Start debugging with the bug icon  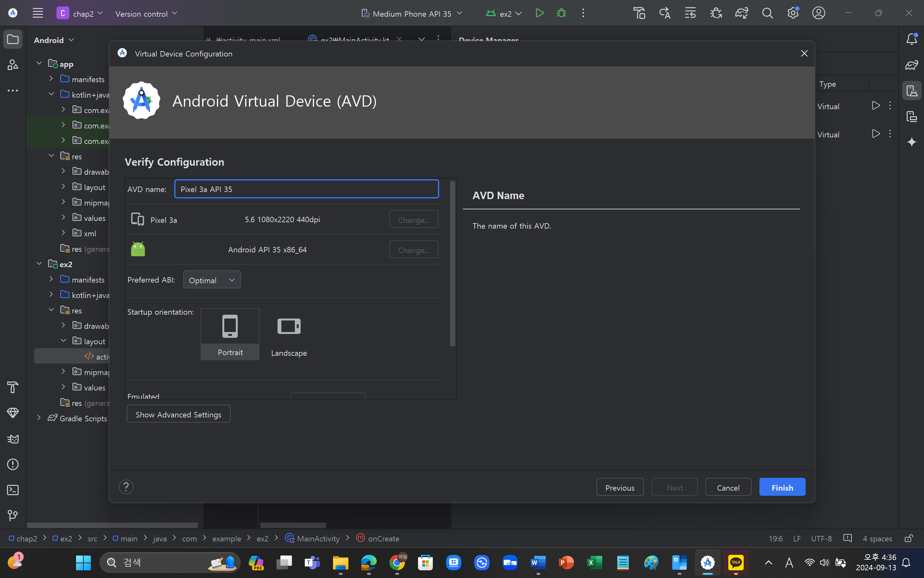[561, 13]
